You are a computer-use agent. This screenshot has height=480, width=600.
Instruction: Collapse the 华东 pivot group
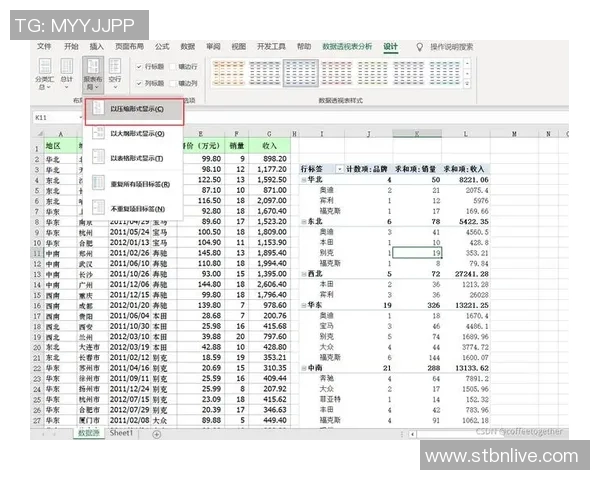click(x=304, y=305)
